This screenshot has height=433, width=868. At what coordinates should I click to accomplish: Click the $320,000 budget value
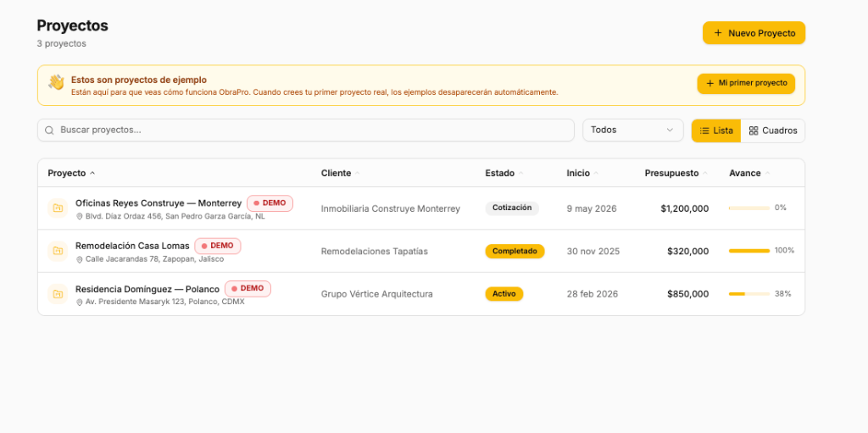[x=687, y=252]
